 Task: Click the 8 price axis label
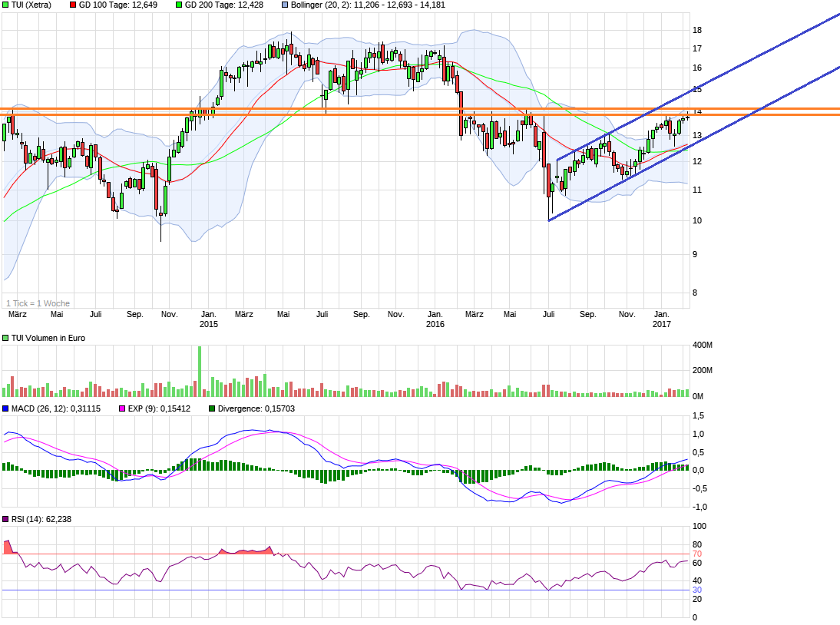point(695,293)
